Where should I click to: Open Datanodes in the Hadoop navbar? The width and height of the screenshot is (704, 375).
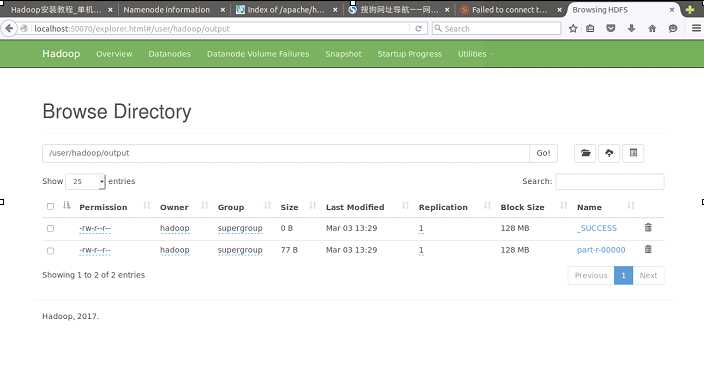[170, 54]
